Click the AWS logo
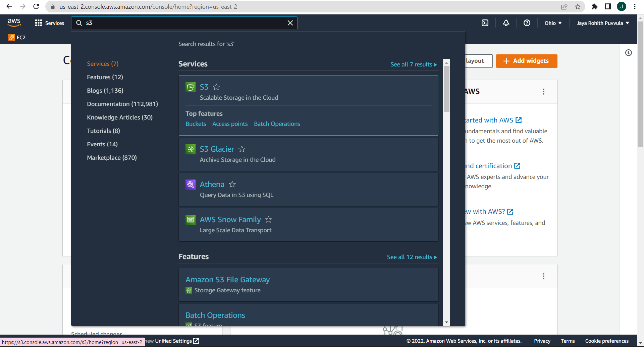Viewport: 644px width, 347px height. point(14,22)
